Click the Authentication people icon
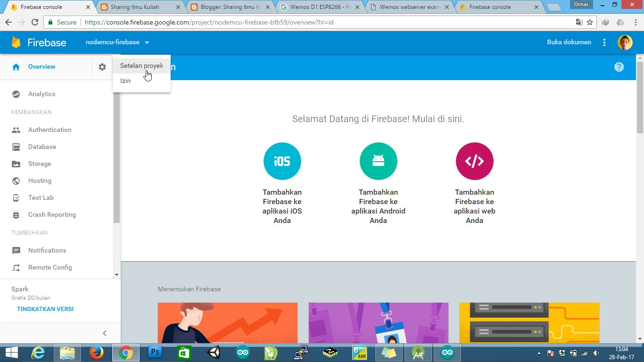The height and width of the screenshot is (362, 644). pyautogui.click(x=16, y=130)
